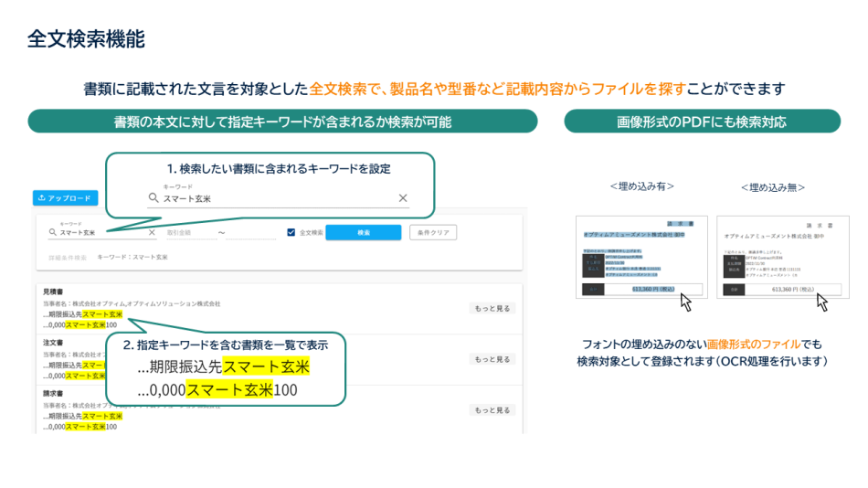Screen dimensions: 868x488
Task: Open 詳細条件検索 advanced search options
Action: [68, 258]
